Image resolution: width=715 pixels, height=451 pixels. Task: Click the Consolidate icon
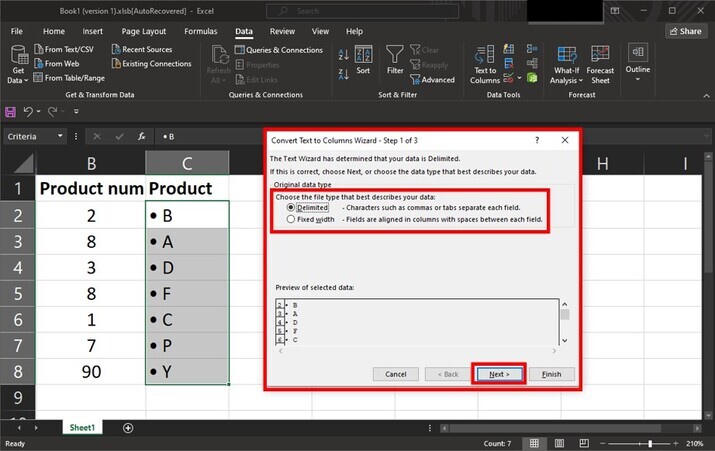pyautogui.click(x=532, y=49)
